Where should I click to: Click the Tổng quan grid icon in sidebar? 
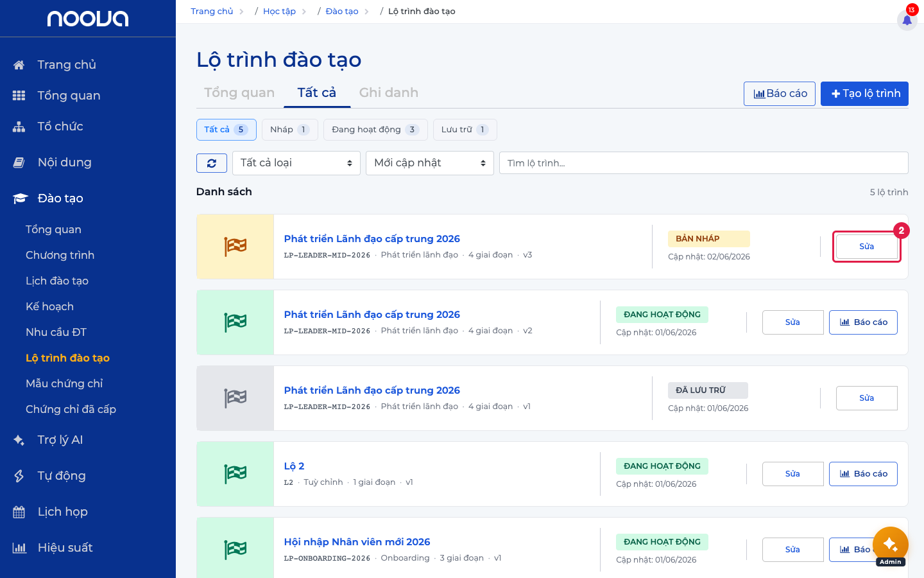coord(19,96)
